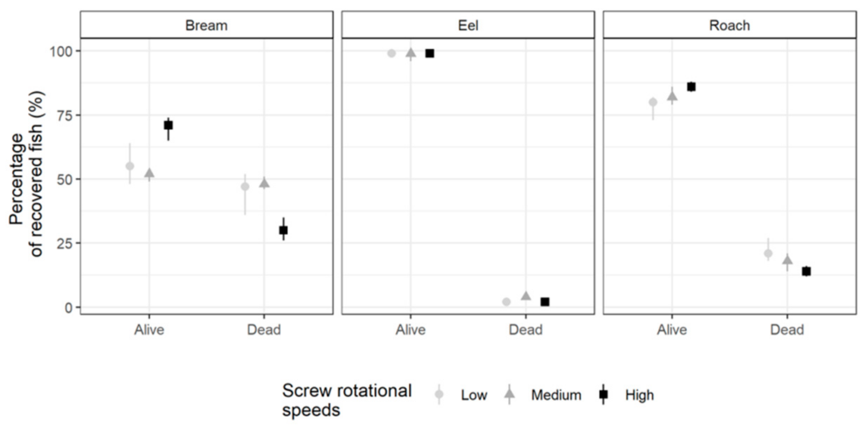Select the Eel panel header

point(468,25)
